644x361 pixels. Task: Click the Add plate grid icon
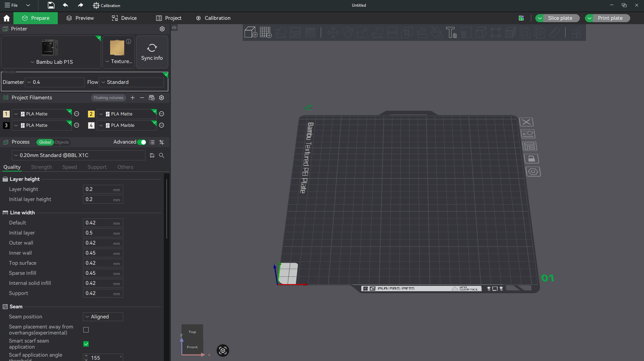point(265,33)
